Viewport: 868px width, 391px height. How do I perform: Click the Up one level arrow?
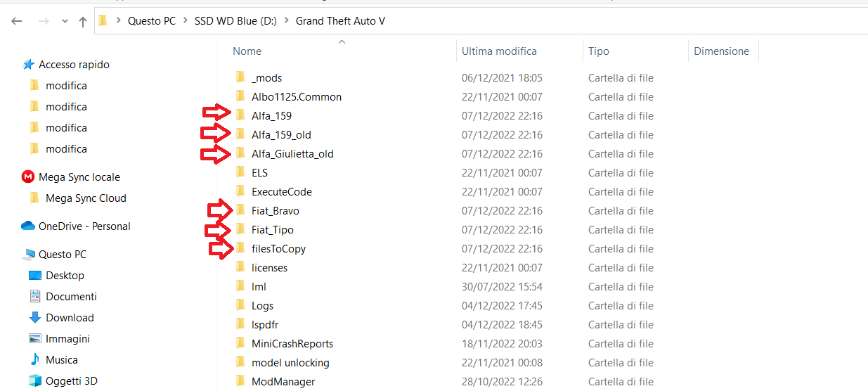83,22
